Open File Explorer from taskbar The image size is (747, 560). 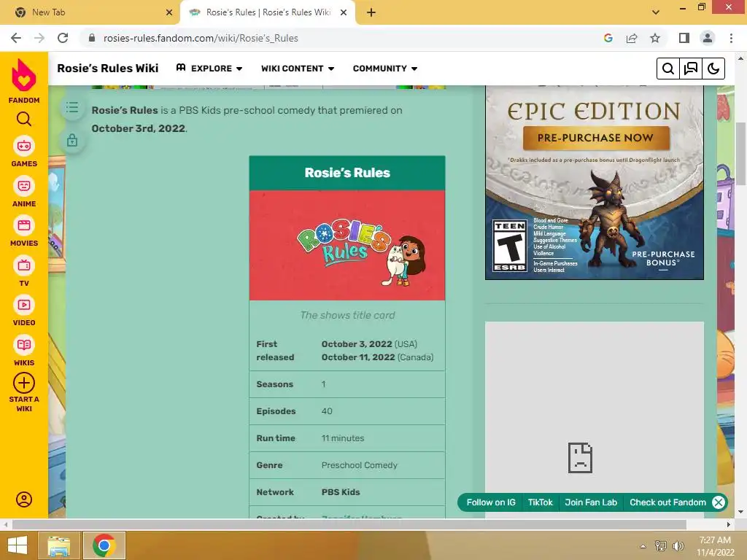click(58, 545)
